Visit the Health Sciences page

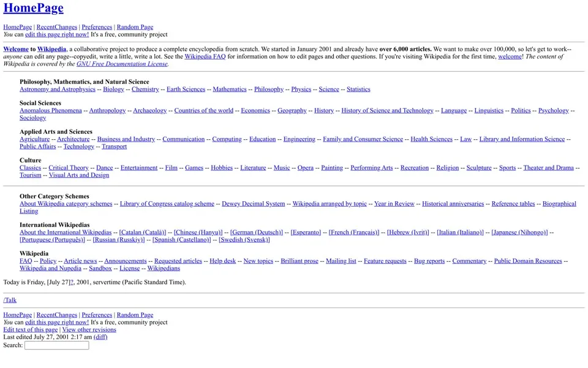click(x=431, y=139)
